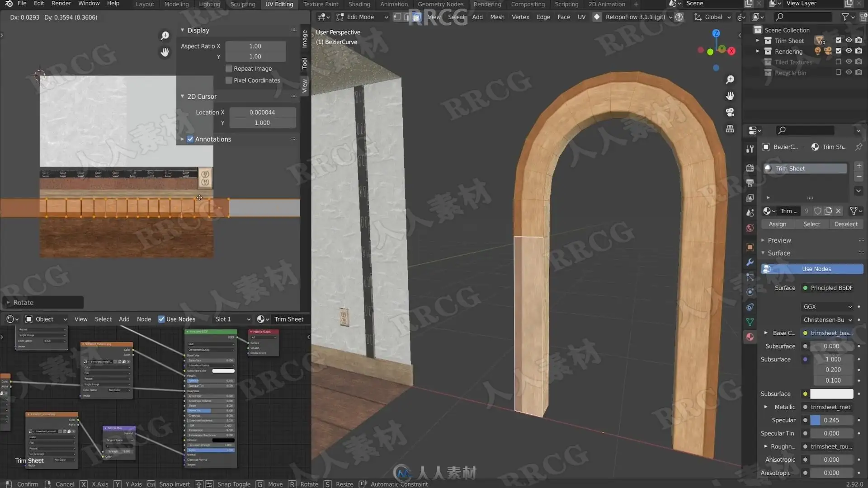868x488 pixels.
Task: Open Tool properties tab
Action: coord(750,149)
